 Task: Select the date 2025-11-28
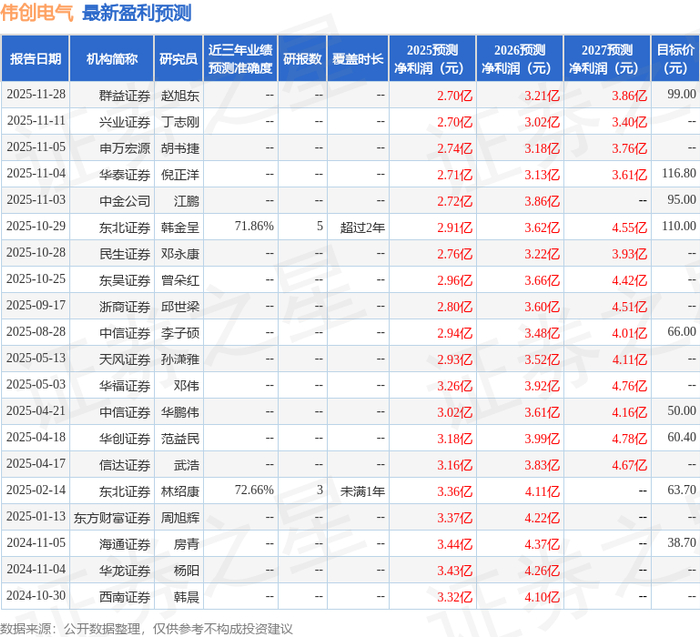[36, 95]
